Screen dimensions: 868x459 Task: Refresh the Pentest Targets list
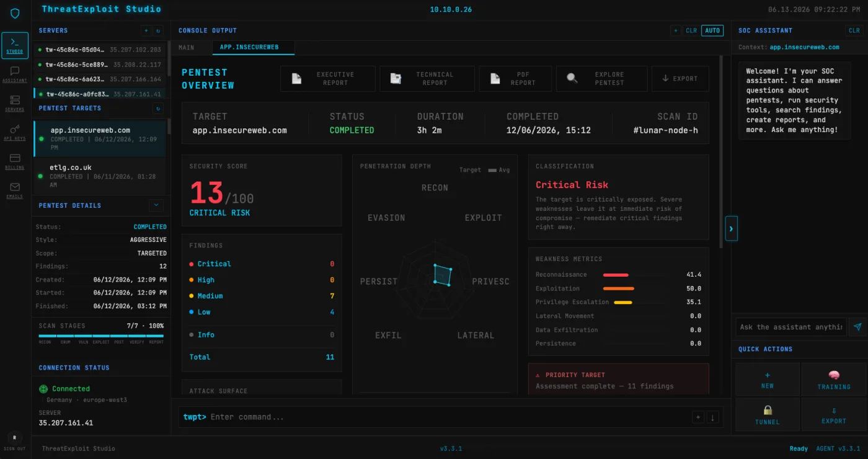click(158, 109)
